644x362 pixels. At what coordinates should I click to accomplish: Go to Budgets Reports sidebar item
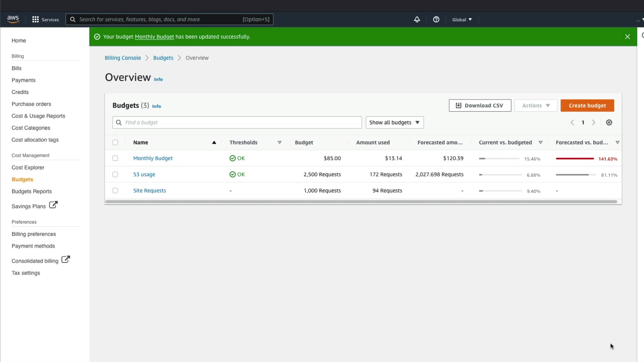pyautogui.click(x=32, y=191)
